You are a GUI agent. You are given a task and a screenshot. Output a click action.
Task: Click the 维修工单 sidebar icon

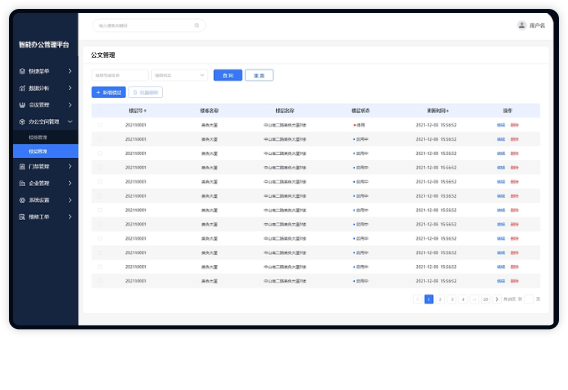pos(22,217)
